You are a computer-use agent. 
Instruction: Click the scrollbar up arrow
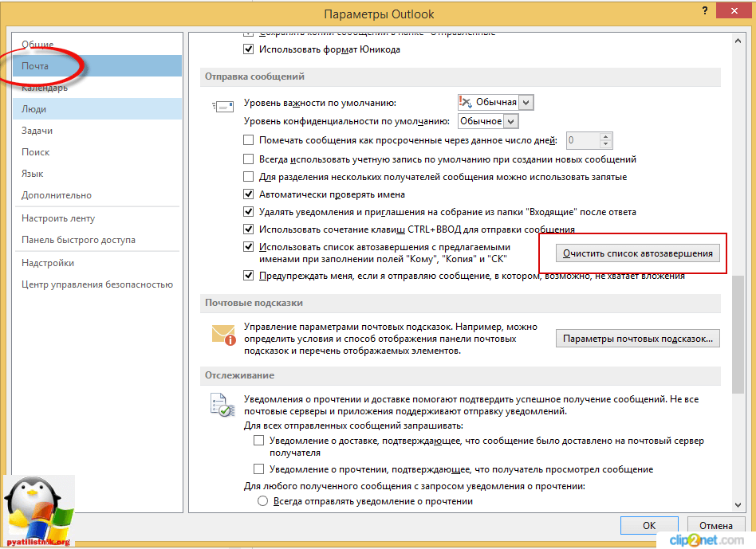point(738,41)
